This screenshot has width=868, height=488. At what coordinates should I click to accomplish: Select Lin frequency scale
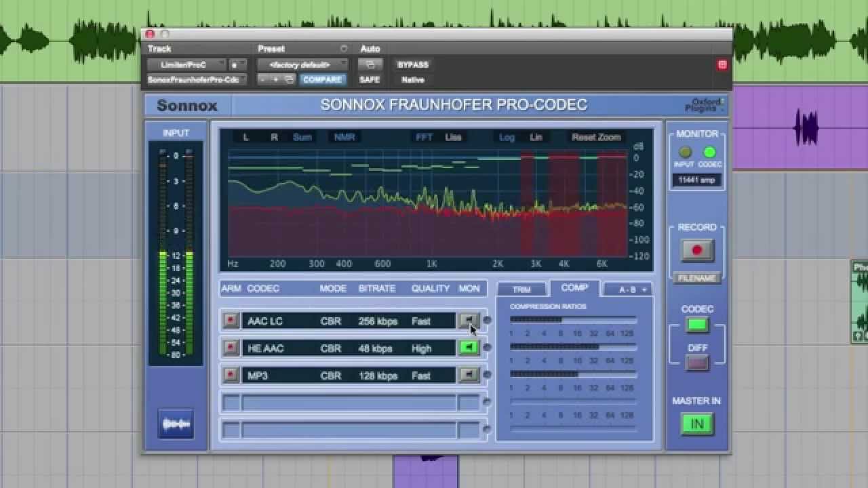pyautogui.click(x=536, y=137)
